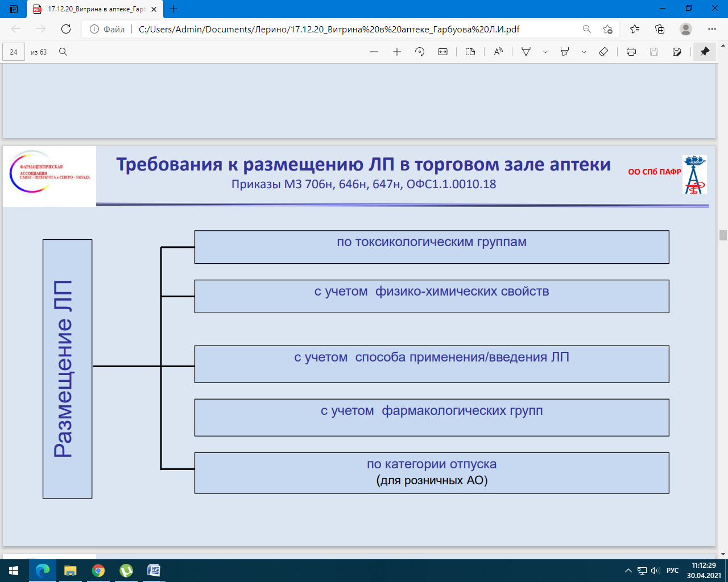Image resolution: width=728 pixels, height=582 pixels.
Task: Click the text (для розничных АО)
Action: pyautogui.click(x=432, y=481)
